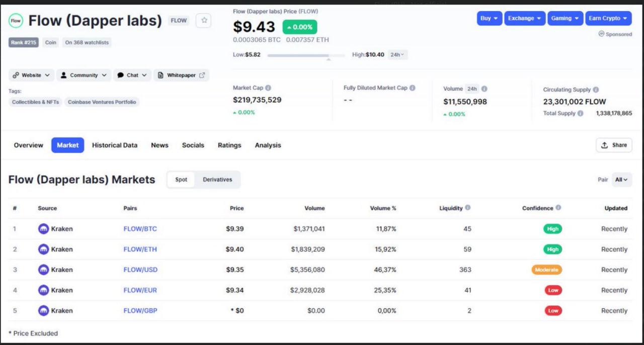Click the Share button
Viewport: 644px width, 345px height.
pos(614,145)
